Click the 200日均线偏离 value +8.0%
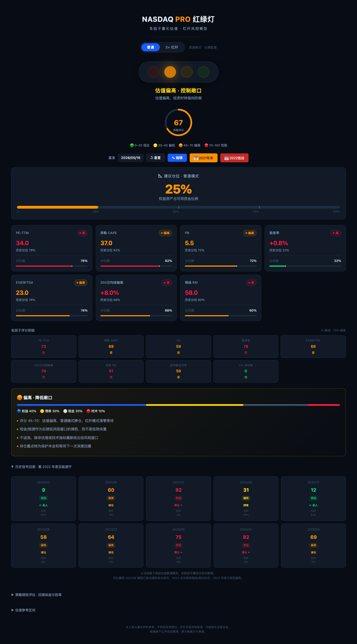 tap(110, 293)
